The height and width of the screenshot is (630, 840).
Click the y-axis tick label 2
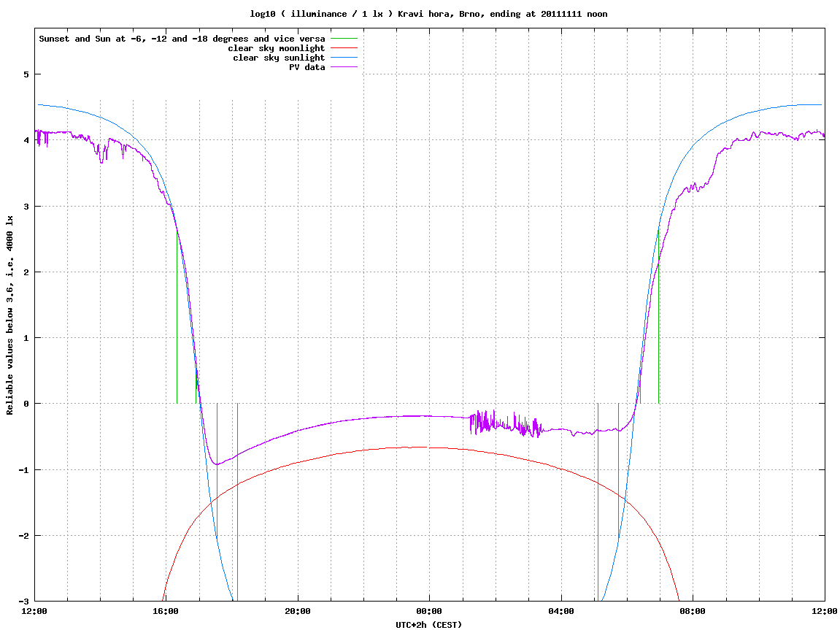click(x=26, y=272)
